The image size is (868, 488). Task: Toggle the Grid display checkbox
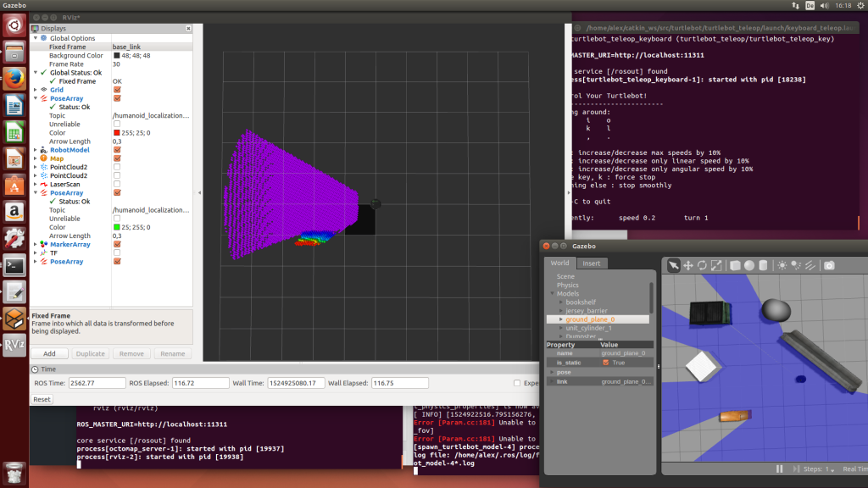(x=117, y=90)
